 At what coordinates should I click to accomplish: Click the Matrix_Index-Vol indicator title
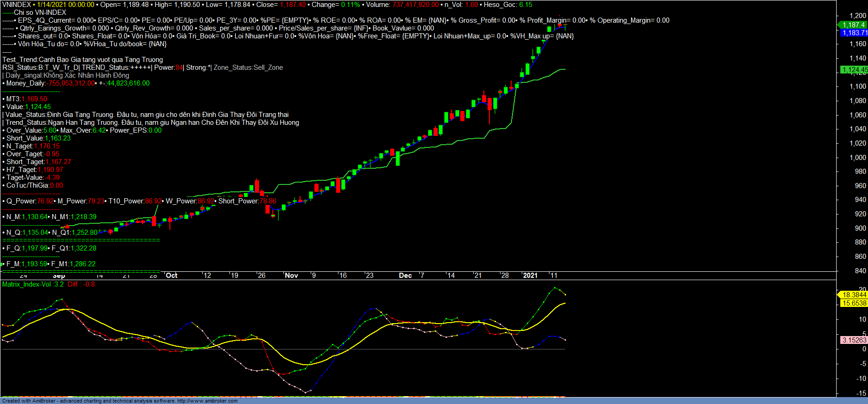click(27, 284)
